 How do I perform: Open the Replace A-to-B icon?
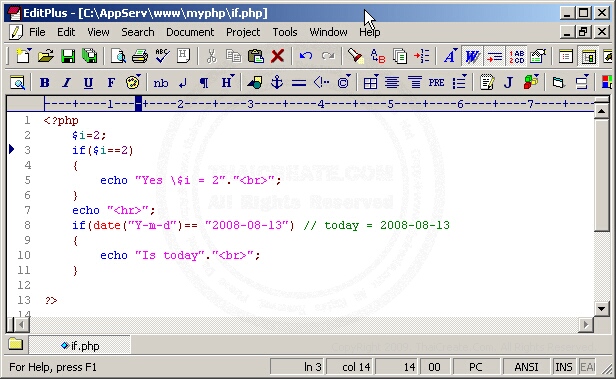coord(378,56)
